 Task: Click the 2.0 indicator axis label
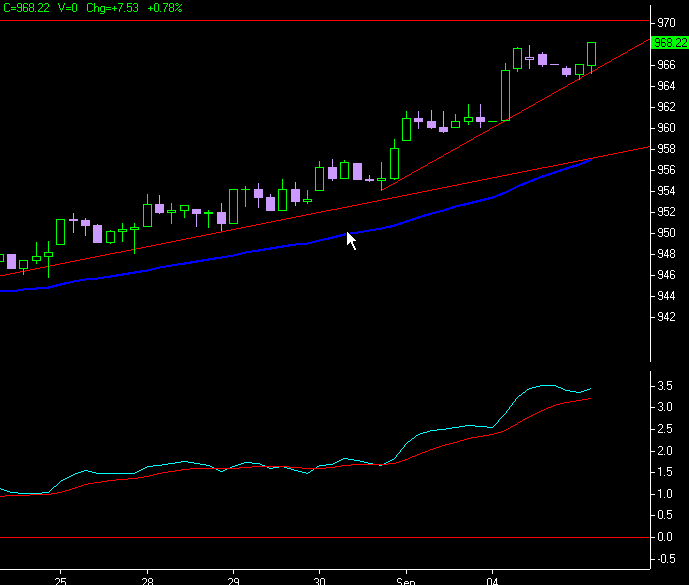pos(664,451)
